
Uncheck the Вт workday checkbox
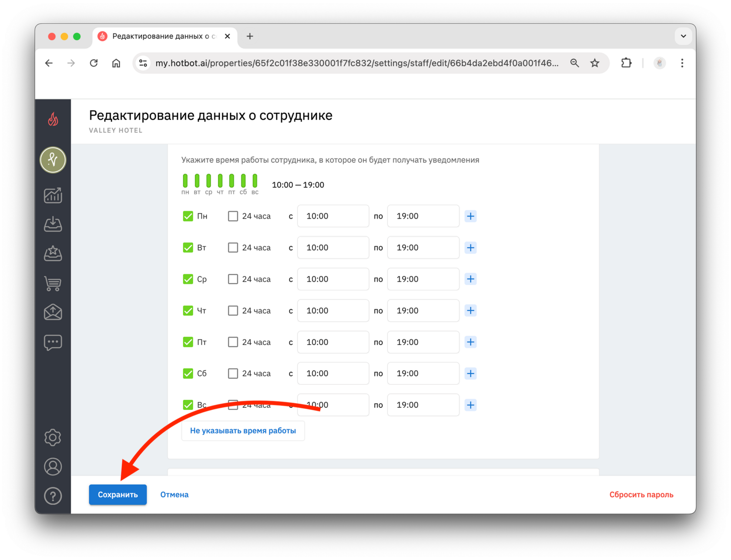pyautogui.click(x=188, y=248)
